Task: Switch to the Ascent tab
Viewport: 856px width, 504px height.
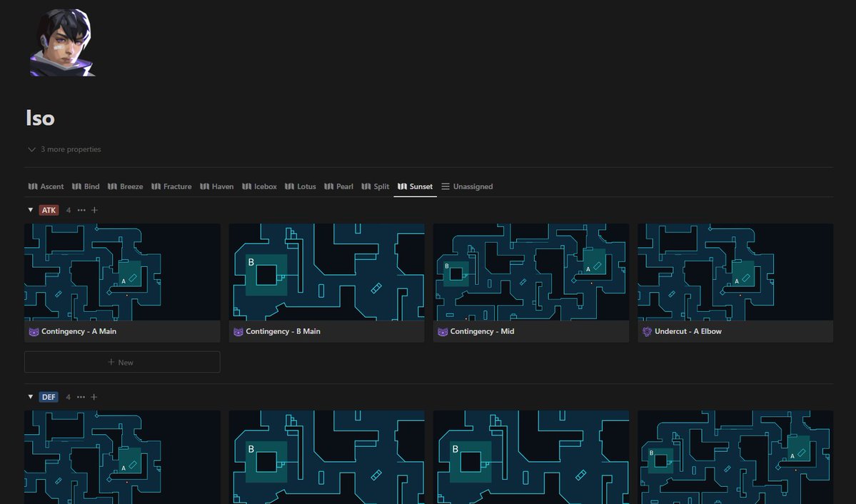Action: pyautogui.click(x=46, y=187)
